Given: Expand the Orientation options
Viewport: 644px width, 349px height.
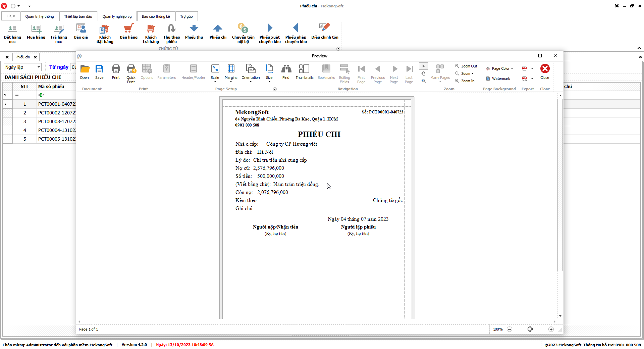Looking at the screenshot, I should click(251, 73).
